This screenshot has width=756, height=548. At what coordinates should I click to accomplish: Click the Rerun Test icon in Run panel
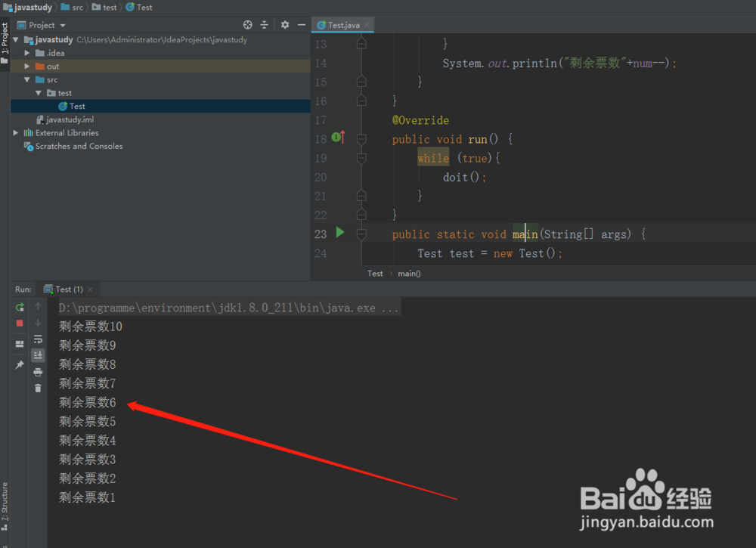click(20, 307)
